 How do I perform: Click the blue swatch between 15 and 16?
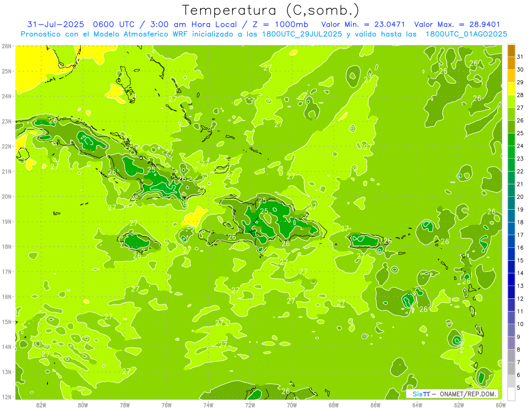coord(511,254)
